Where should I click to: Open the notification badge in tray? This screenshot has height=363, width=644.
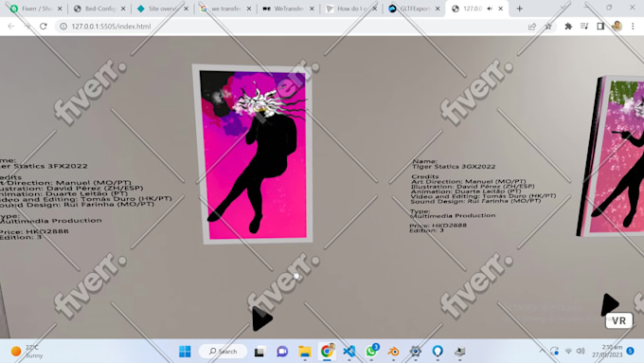631,351
